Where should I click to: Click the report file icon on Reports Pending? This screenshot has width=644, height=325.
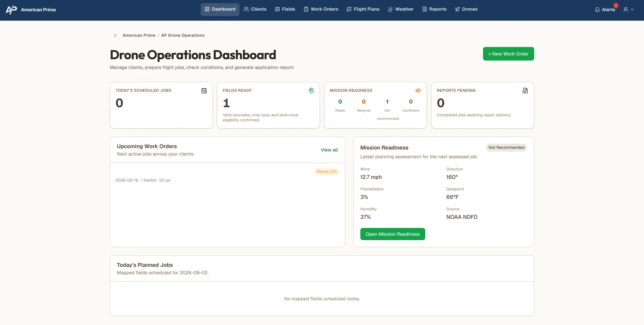click(525, 91)
